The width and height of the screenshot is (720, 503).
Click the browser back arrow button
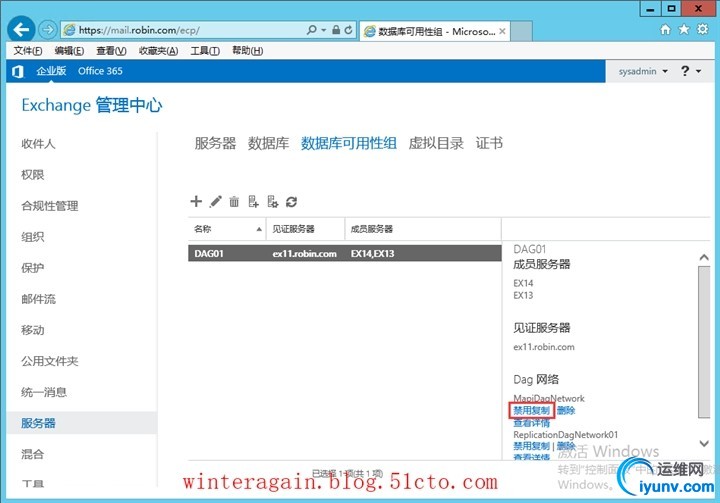click(21, 30)
